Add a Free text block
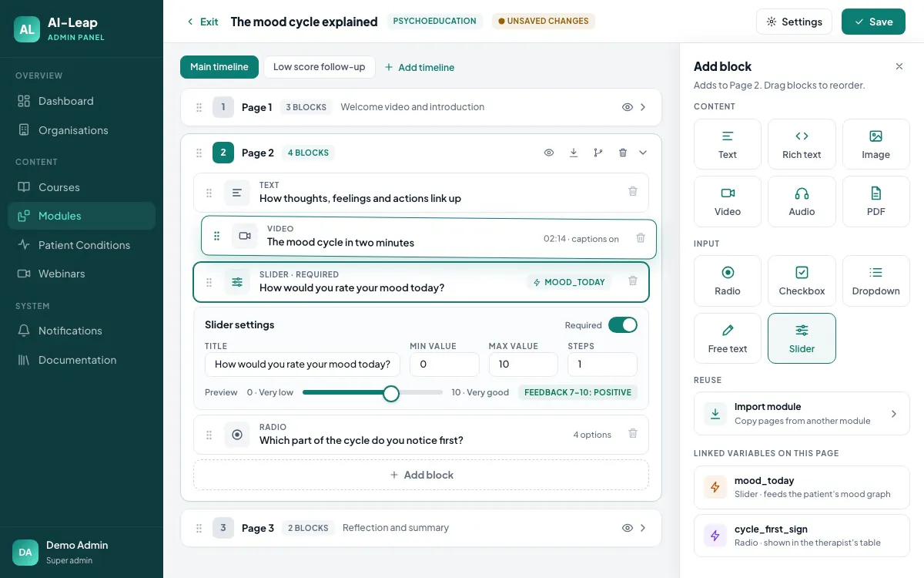Image resolution: width=924 pixels, height=578 pixels. (x=728, y=338)
